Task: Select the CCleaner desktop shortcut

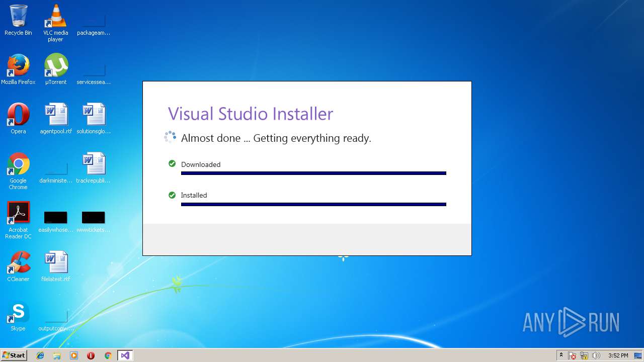Action: click(x=18, y=266)
